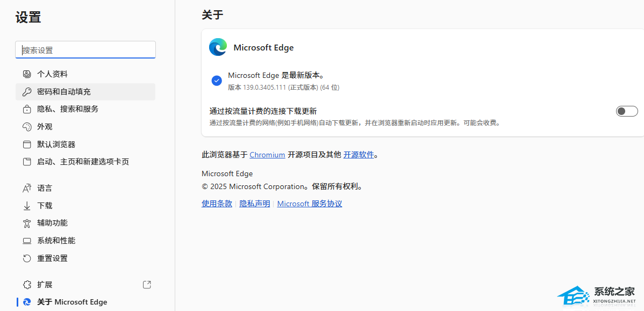The width and height of the screenshot is (644, 311).
Task: Click the download arrow icon beside 下载
Action: [27, 206]
